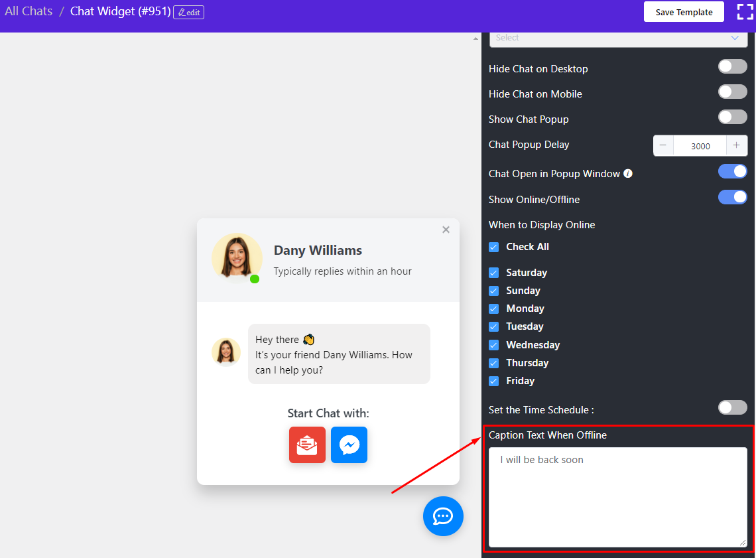756x558 pixels.
Task: Go to All Chats breadcrumb
Action: [x=29, y=11]
